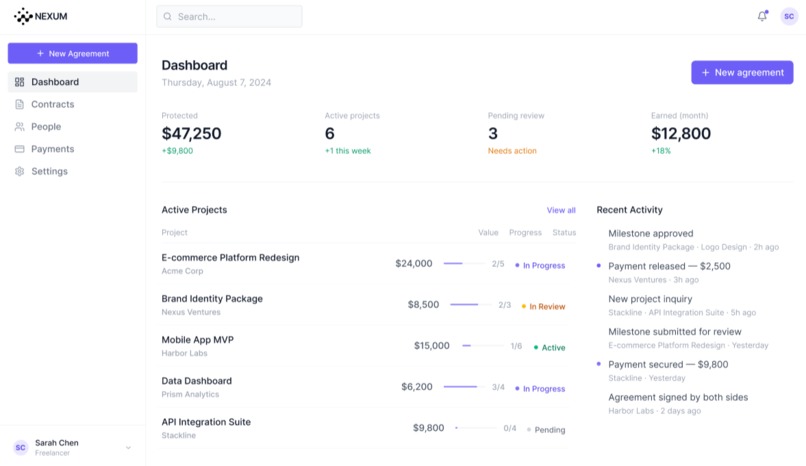The image size is (806, 466).
Task: Click the +1 this week label
Action: 347,151
